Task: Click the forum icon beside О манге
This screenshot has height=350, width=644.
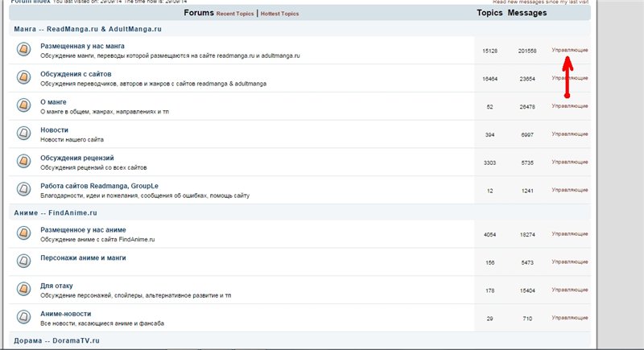Action: (x=24, y=105)
